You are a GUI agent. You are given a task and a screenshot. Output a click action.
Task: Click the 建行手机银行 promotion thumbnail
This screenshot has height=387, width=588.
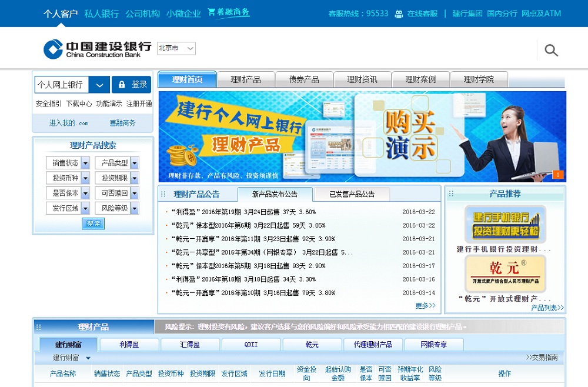click(505, 224)
